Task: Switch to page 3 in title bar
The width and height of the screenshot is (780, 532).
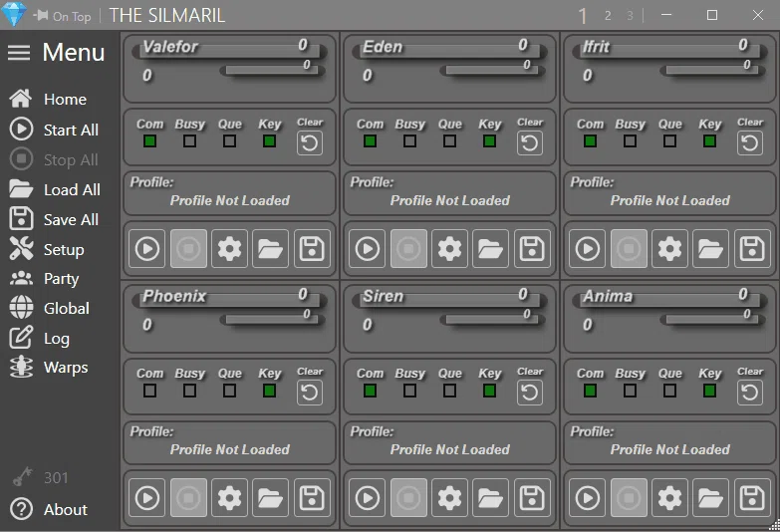Action: (630, 15)
